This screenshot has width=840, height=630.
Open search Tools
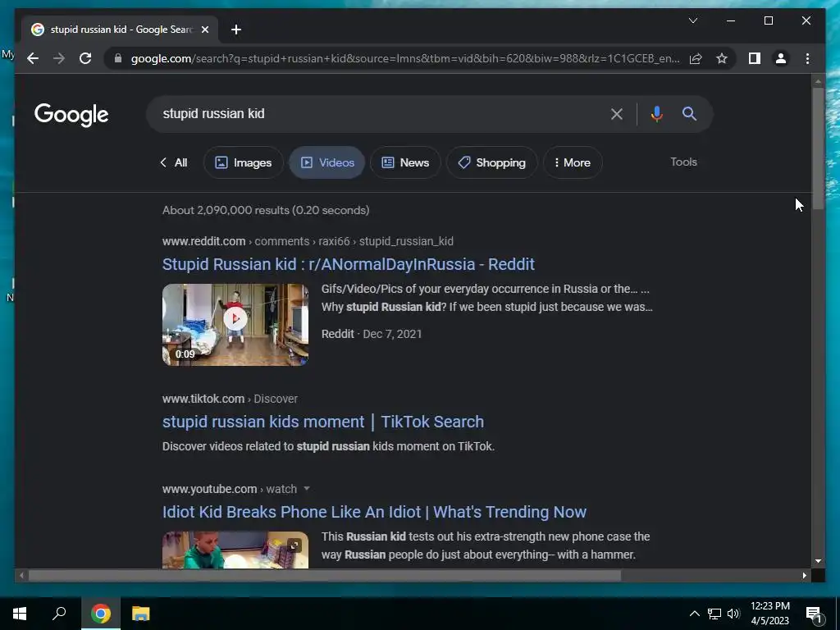(x=683, y=162)
